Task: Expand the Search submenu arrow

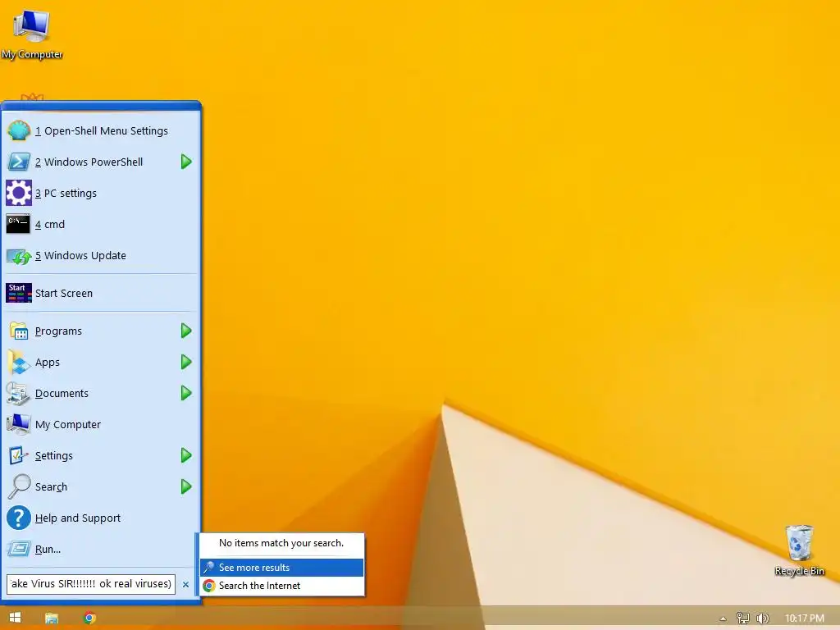Action: click(x=186, y=486)
